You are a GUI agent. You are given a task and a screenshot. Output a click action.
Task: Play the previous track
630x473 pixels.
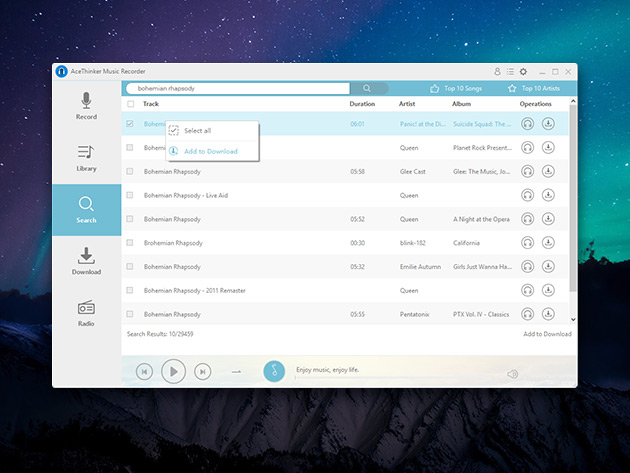pyautogui.click(x=144, y=372)
